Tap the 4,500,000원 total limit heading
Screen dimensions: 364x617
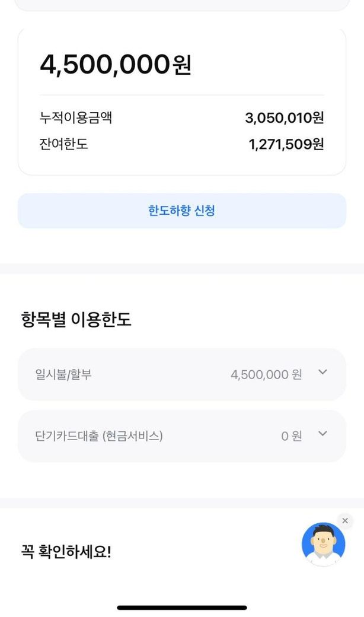tap(106, 64)
